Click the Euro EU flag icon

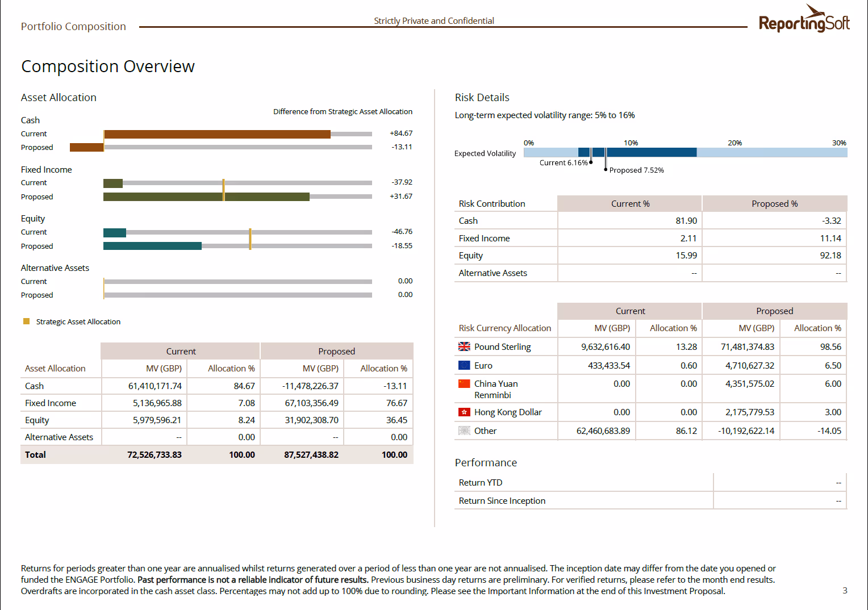pyautogui.click(x=464, y=365)
